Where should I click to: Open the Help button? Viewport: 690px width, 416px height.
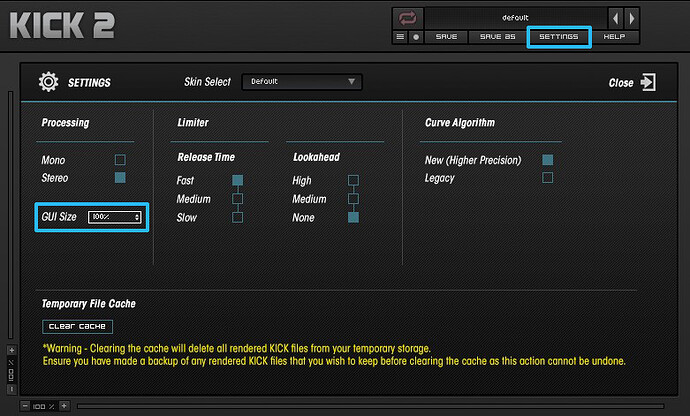point(614,37)
